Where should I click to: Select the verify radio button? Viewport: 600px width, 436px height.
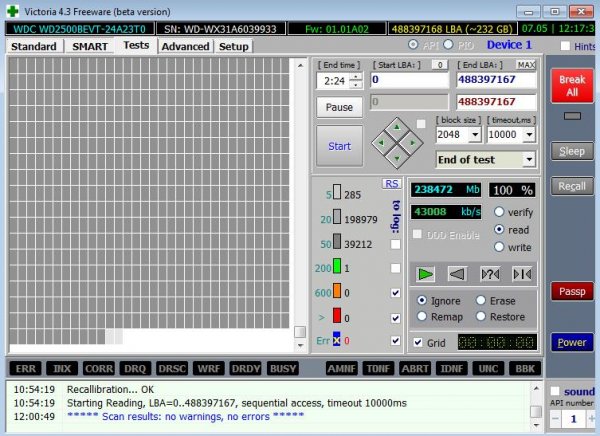pos(499,212)
